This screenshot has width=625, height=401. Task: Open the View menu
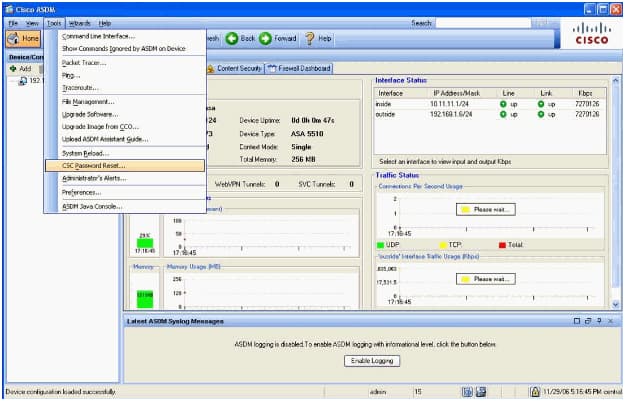point(32,24)
